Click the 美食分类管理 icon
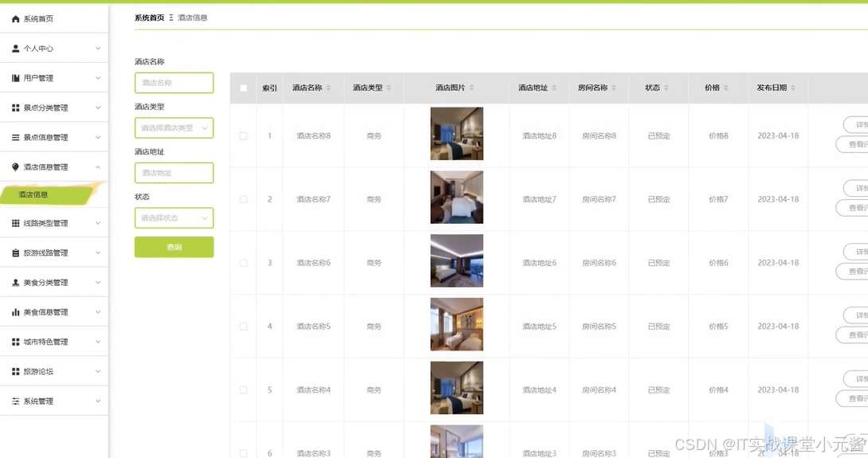This screenshot has width=868, height=458. pyautogui.click(x=15, y=283)
